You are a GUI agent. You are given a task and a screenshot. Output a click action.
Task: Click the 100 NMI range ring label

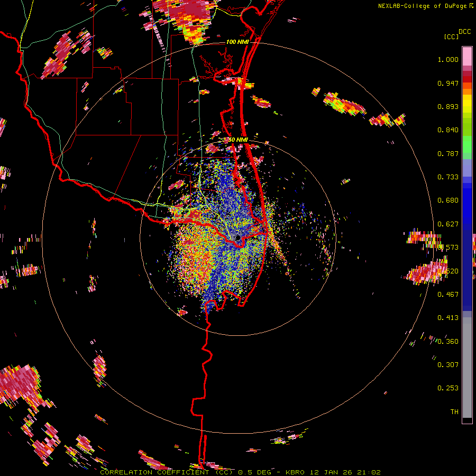[x=237, y=42]
